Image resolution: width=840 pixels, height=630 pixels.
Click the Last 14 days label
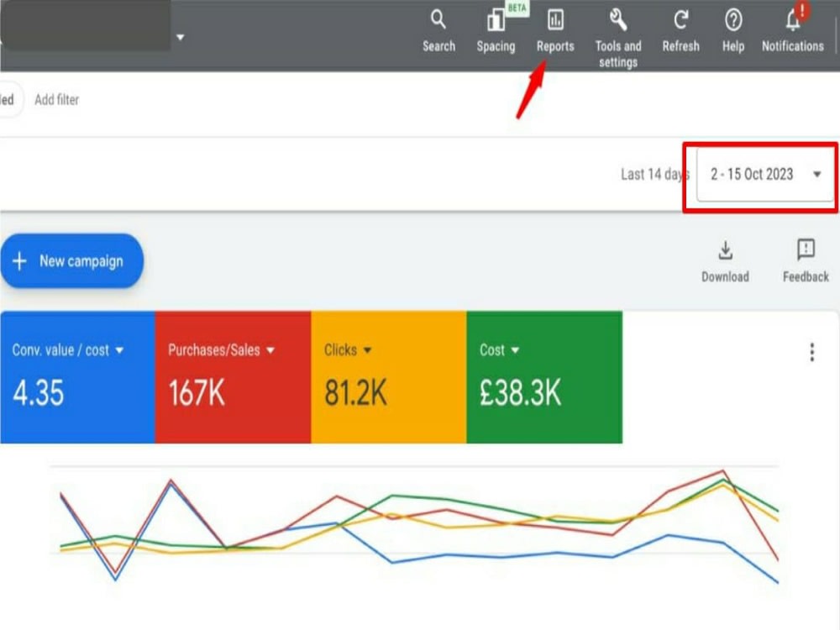click(x=654, y=175)
